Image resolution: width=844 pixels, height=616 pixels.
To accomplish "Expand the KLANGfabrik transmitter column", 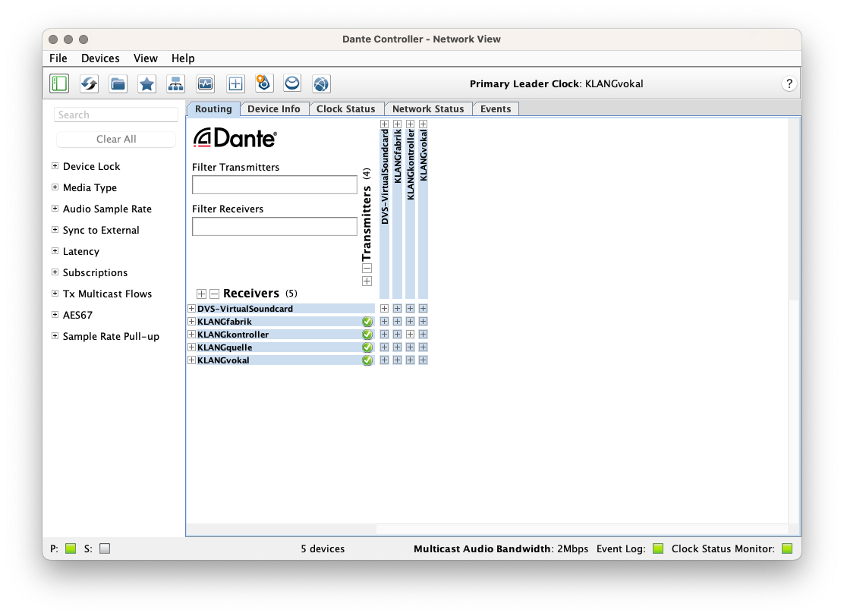I will (397, 124).
